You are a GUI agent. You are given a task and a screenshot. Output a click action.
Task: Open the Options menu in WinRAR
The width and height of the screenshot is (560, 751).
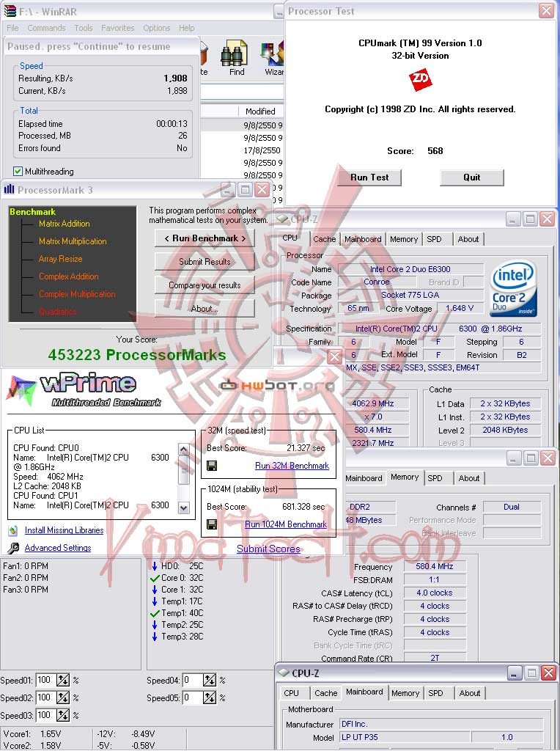[157, 29]
